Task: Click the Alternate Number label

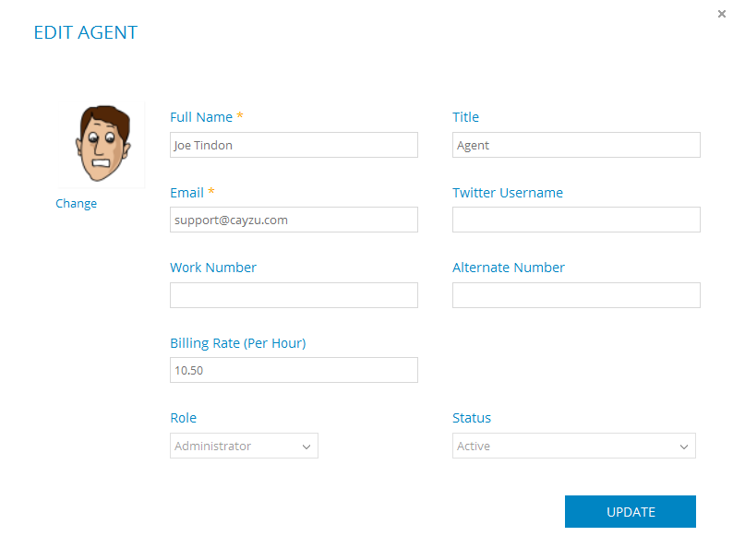Action: pos(509,268)
